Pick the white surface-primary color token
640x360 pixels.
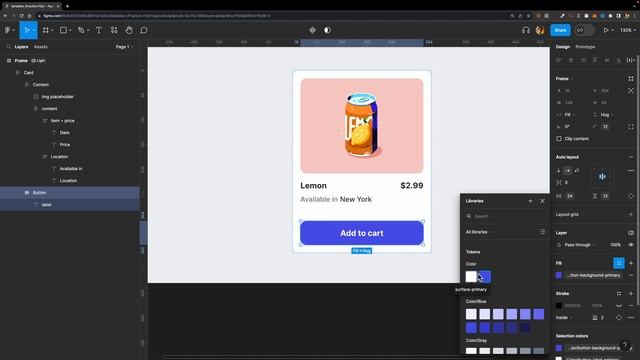point(471,277)
